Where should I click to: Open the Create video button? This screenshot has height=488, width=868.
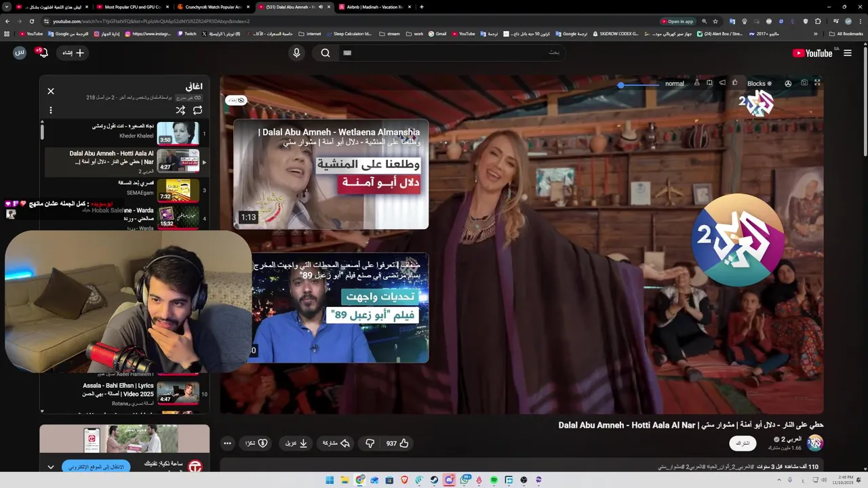click(x=73, y=53)
